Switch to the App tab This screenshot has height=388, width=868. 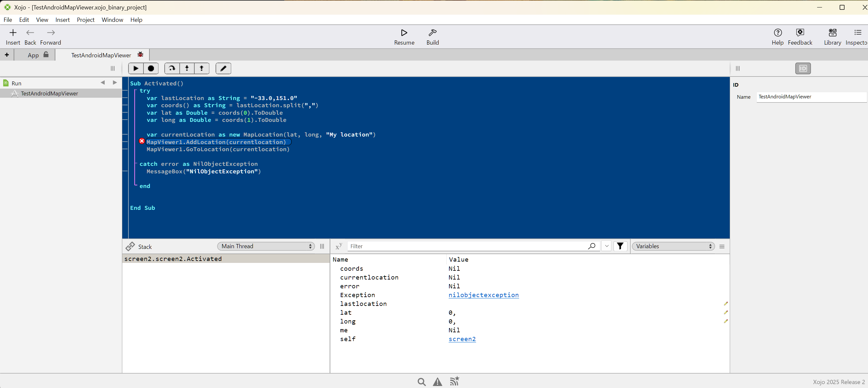[34, 55]
